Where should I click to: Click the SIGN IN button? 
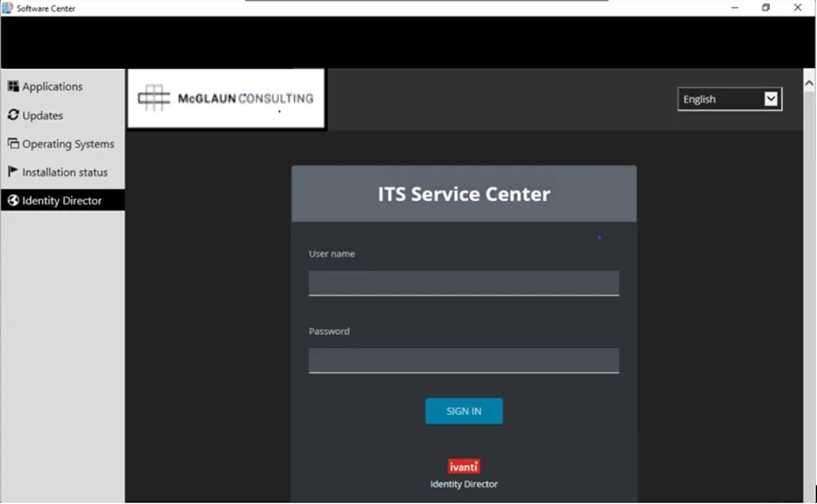(463, 411)
